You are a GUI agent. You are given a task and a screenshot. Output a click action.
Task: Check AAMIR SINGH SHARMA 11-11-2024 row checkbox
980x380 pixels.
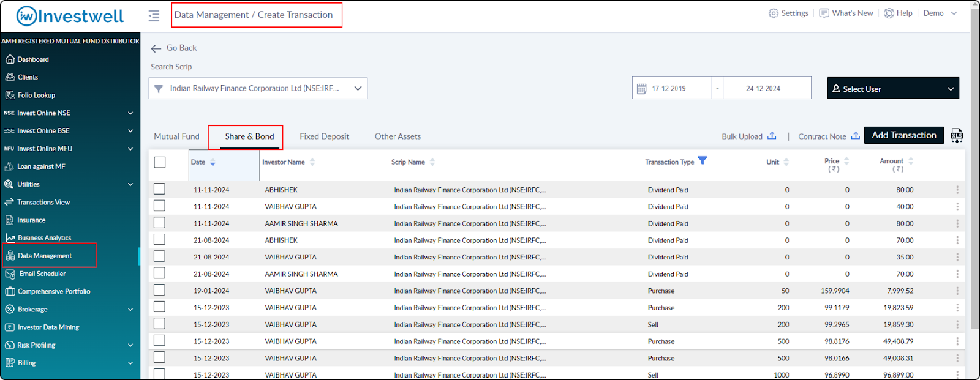(159, 223)
